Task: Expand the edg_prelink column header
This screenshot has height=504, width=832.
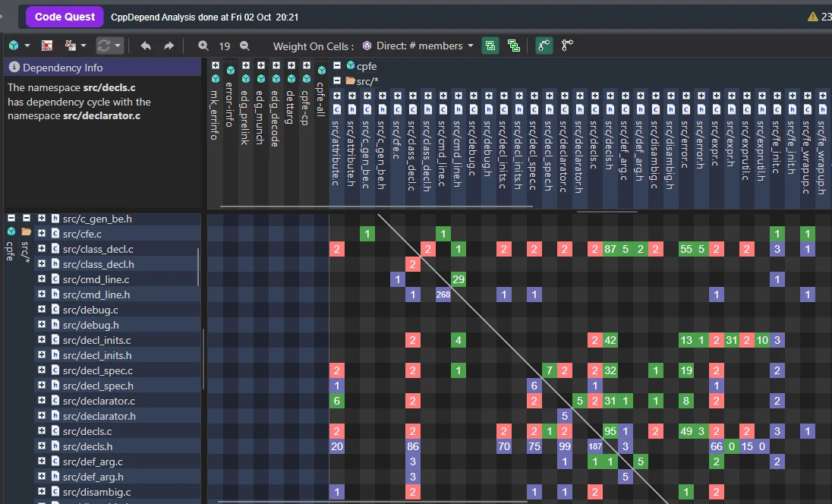Action: 246,65
